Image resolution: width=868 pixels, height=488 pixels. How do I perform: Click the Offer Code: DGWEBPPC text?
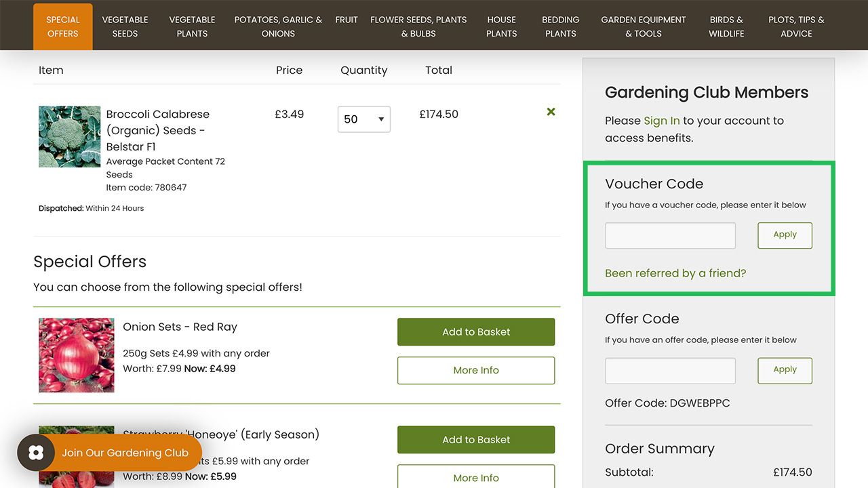pos(667,403)
